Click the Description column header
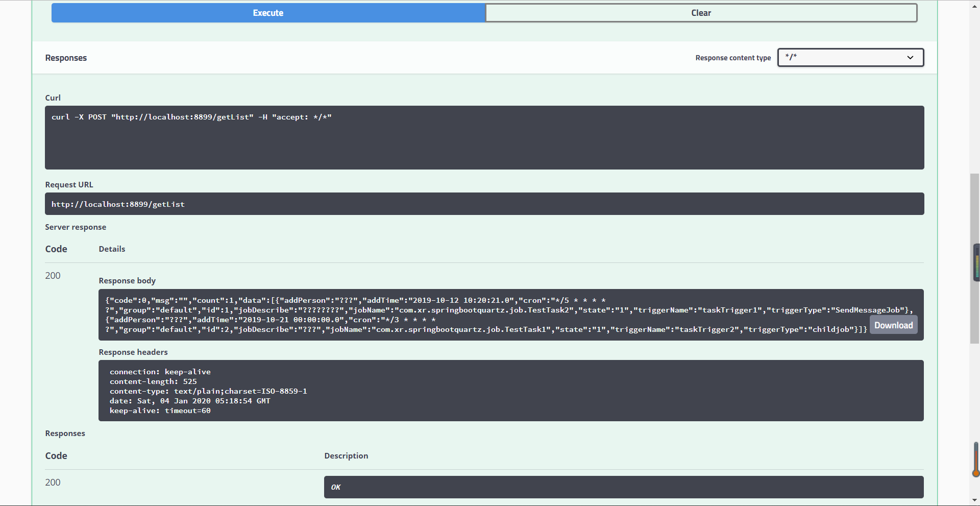The height and width of the screenshot is (506, 980). (x=346, y=456)
